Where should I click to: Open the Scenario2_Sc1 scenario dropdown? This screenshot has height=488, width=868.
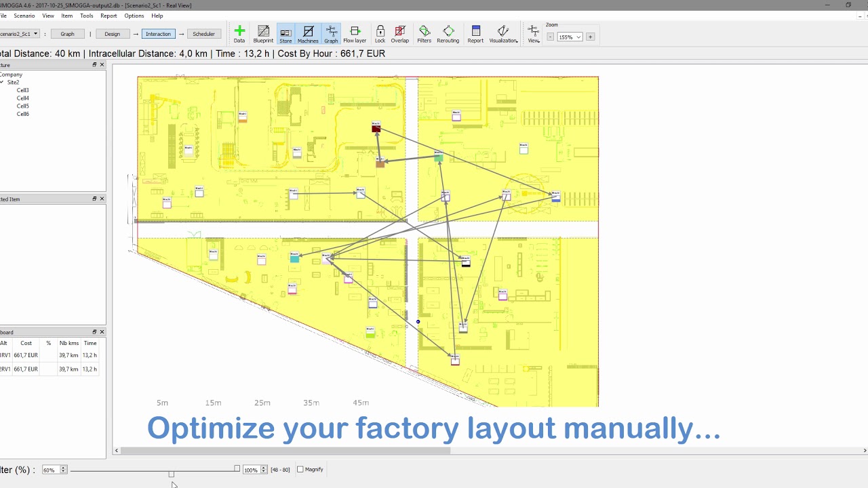pyautogui.click(x=19, y=34)
